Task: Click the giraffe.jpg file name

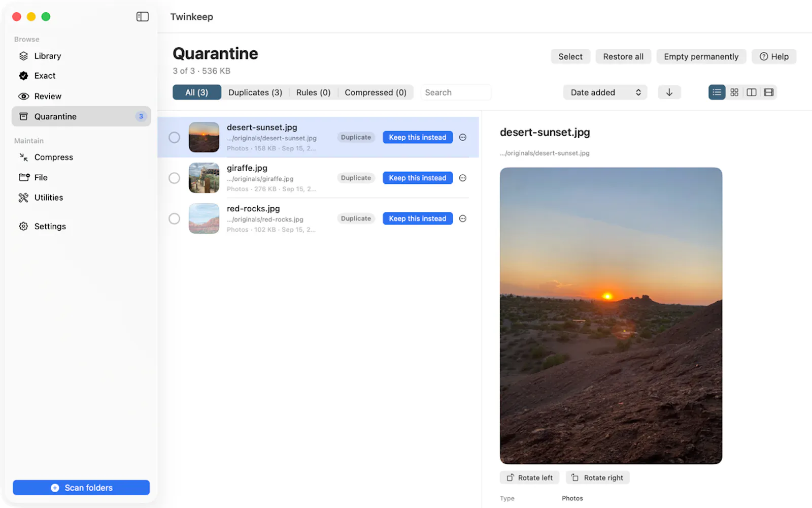Action: click(x=247, y=168)
